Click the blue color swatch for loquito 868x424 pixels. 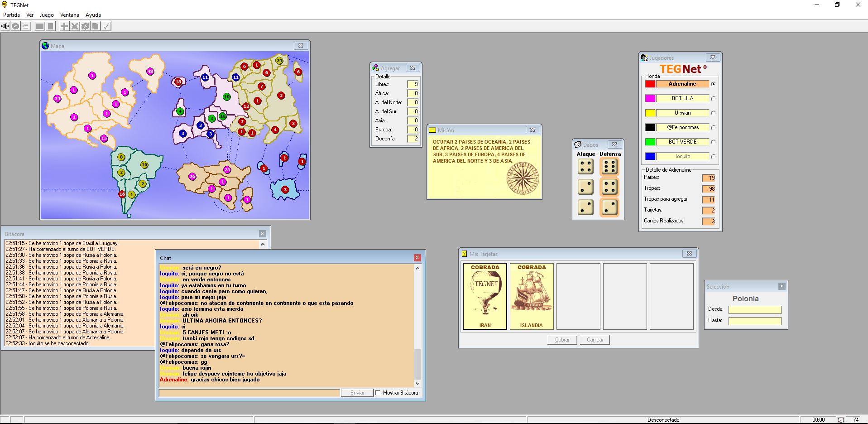pyautogui.click(x=650, y=156)
